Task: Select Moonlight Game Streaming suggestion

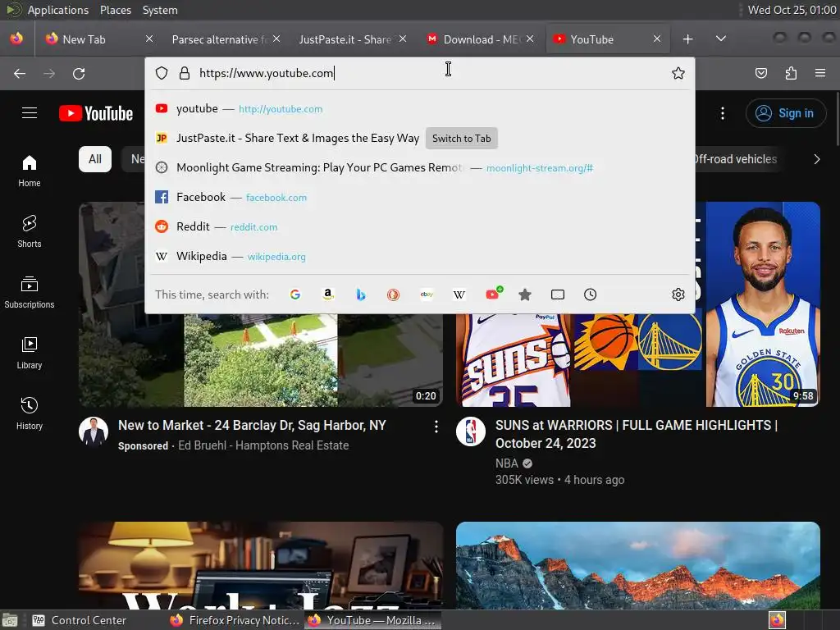Action: pos(422,167)
